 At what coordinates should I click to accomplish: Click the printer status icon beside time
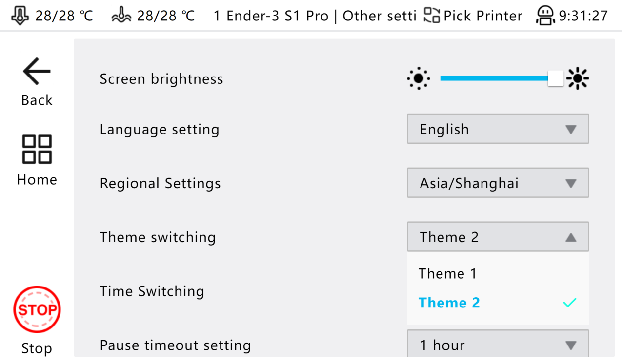click(546, 16)
